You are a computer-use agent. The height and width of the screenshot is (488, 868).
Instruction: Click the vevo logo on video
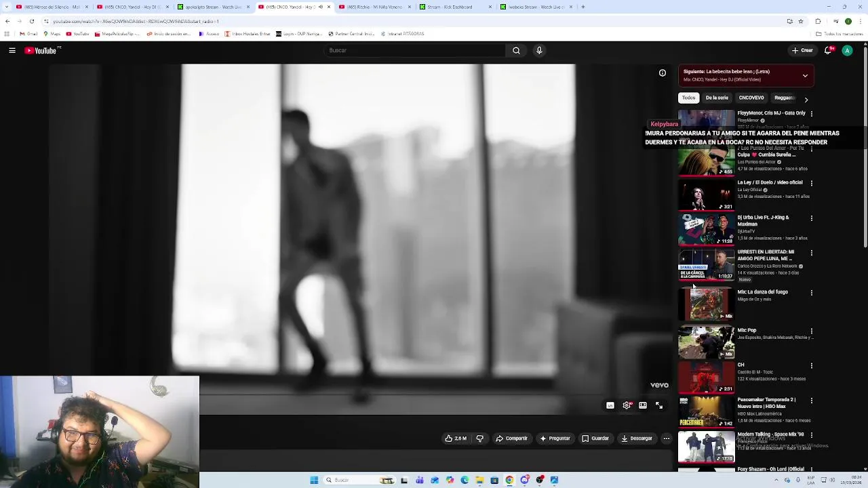[x=659, y=385]
